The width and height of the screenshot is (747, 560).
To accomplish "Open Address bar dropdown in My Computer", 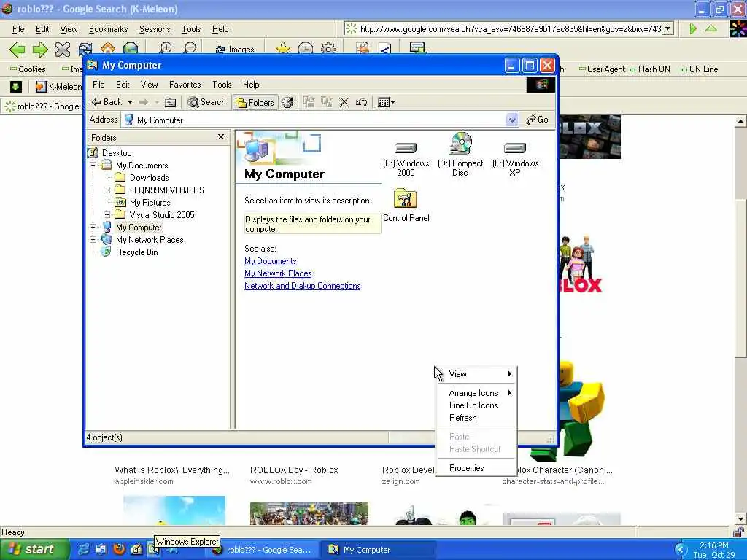I will [x=511, y=120].
